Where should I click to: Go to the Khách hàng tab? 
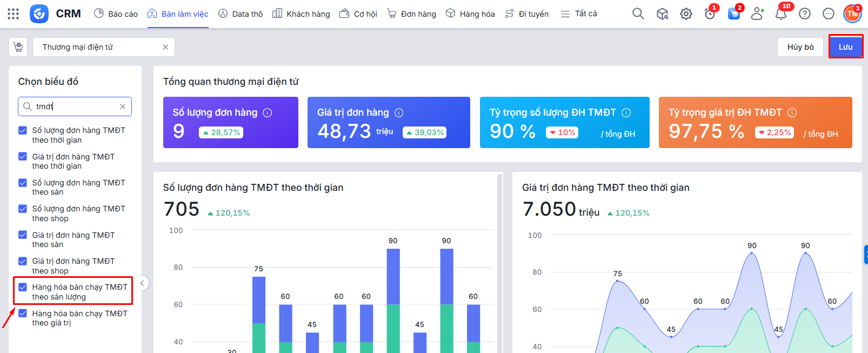click(x=301, y=14)
